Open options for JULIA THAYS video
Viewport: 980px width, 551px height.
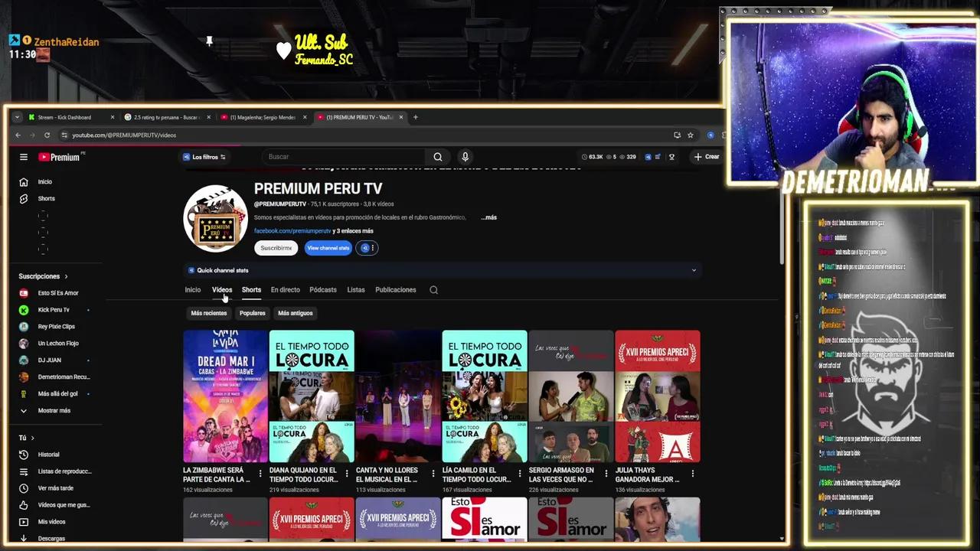point(693,474)
